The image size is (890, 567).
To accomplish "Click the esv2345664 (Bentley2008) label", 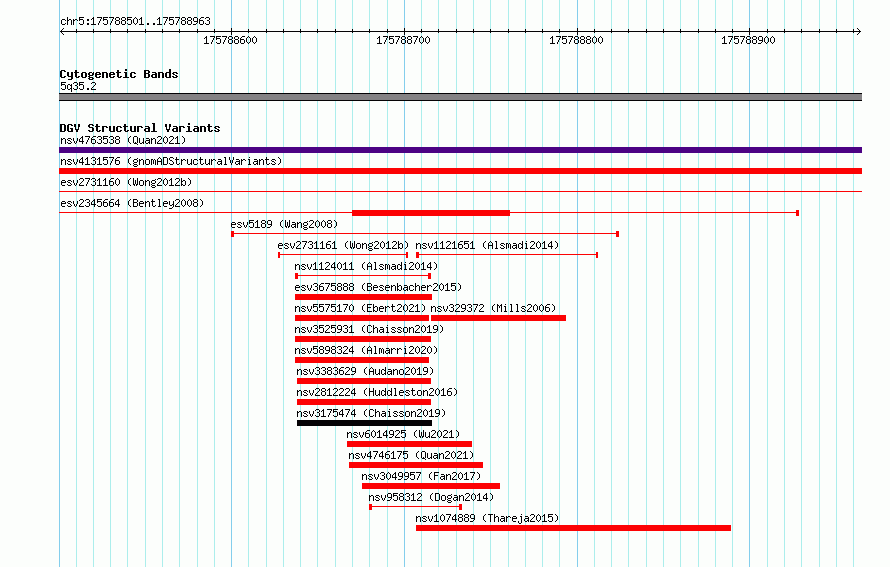I will [132, 203].
